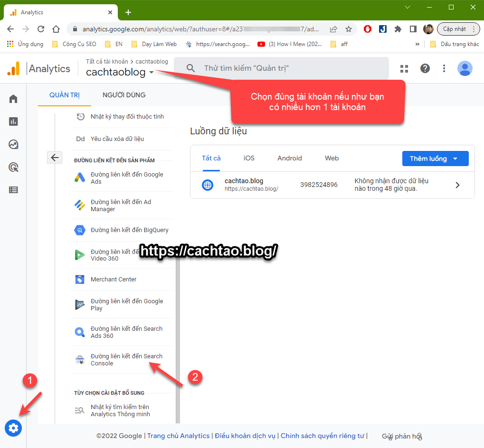
Task: Click the Dd data deletion icon
Action: tap(80, 139)
